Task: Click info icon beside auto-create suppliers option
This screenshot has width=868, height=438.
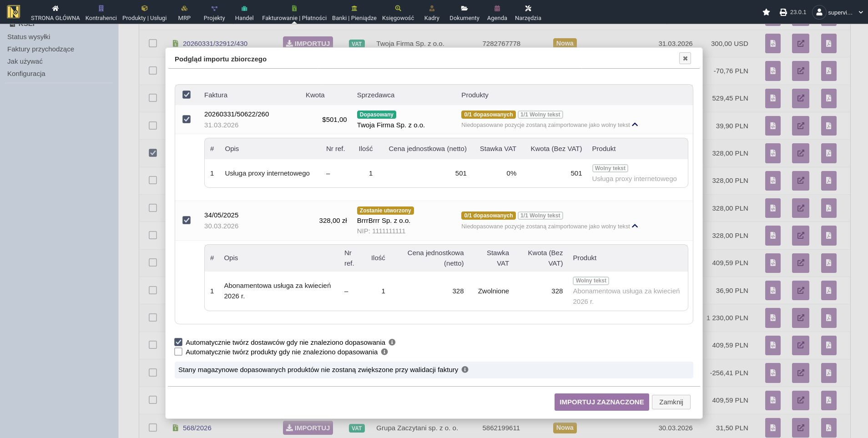Action: coord(392,342)
